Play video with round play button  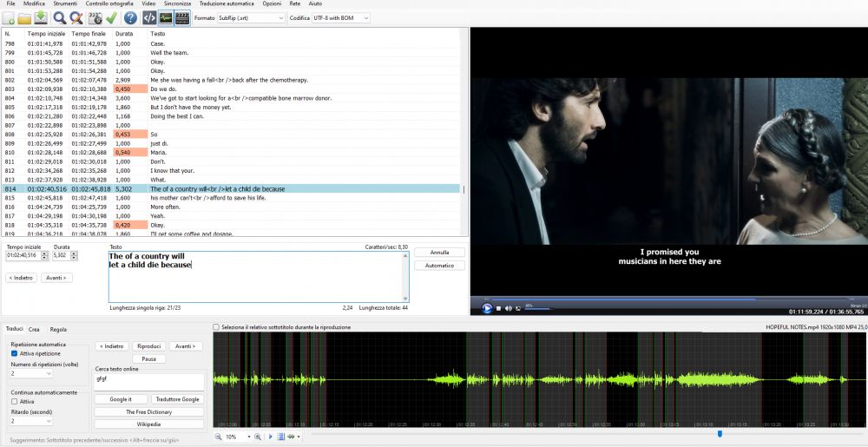(x=487, y=308)
